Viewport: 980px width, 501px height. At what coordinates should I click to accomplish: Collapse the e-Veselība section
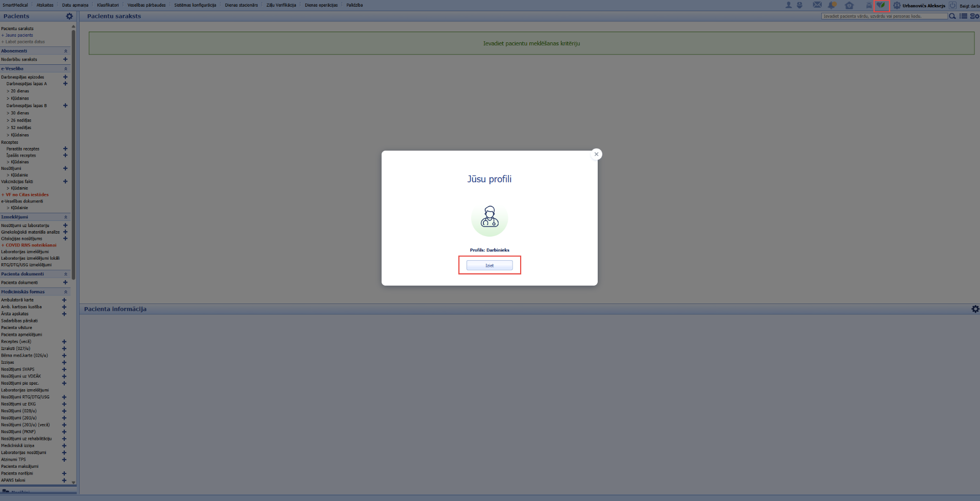point(65,69)
